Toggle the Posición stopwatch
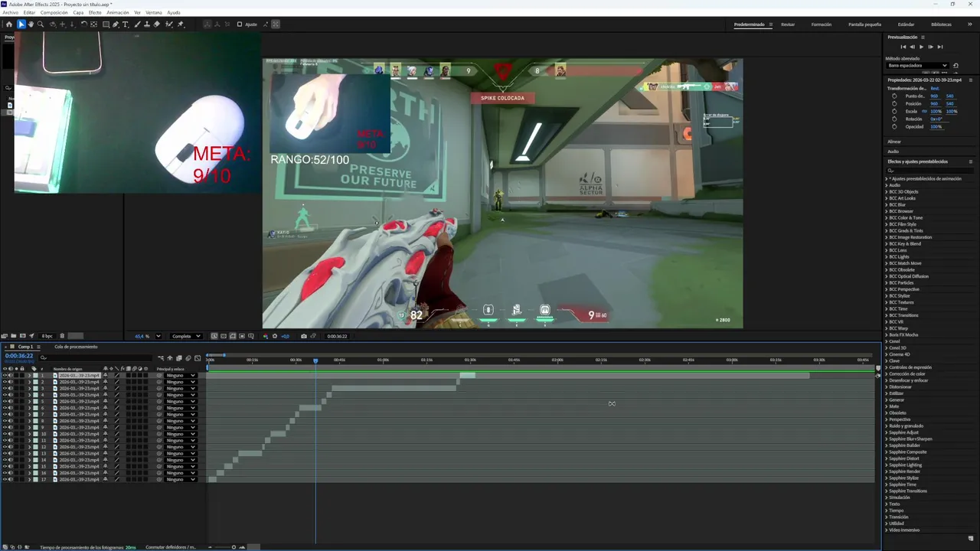Screen dimensions: 980x551 (894, 103)
